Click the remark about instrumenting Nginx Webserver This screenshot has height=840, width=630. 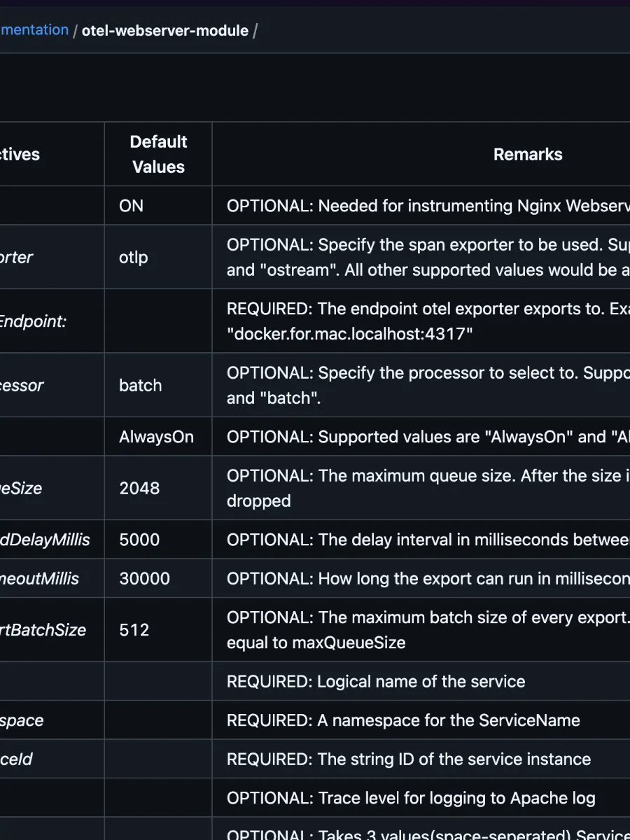[x=428, y=206]
